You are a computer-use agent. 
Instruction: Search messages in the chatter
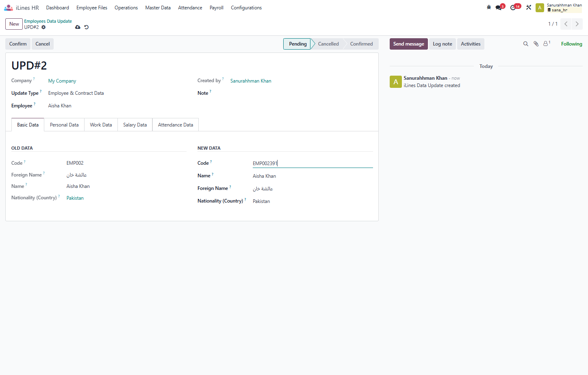(525, 44)
